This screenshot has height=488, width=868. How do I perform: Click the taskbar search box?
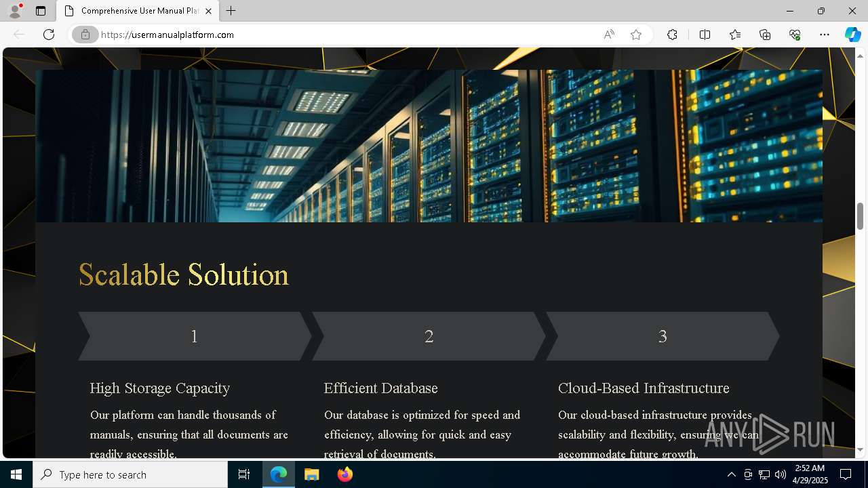(x=130, y=474)
